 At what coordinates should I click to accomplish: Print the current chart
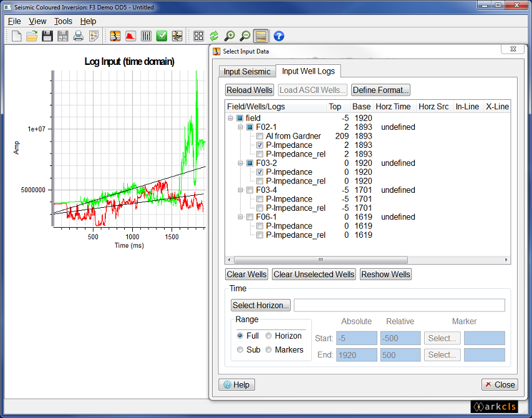[x=79, y=36]
